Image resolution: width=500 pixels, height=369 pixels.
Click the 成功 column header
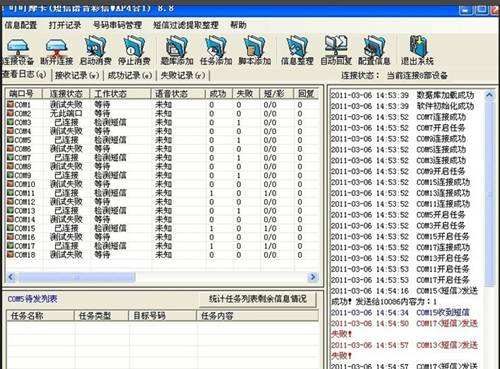click(x=219, y=94)
